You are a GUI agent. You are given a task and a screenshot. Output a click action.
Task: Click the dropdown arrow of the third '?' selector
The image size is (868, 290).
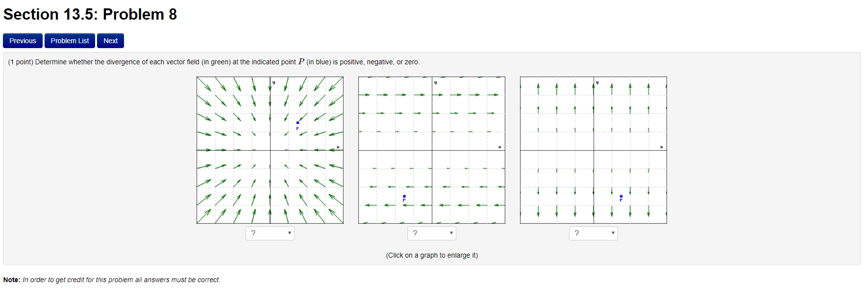click(613, 233)
